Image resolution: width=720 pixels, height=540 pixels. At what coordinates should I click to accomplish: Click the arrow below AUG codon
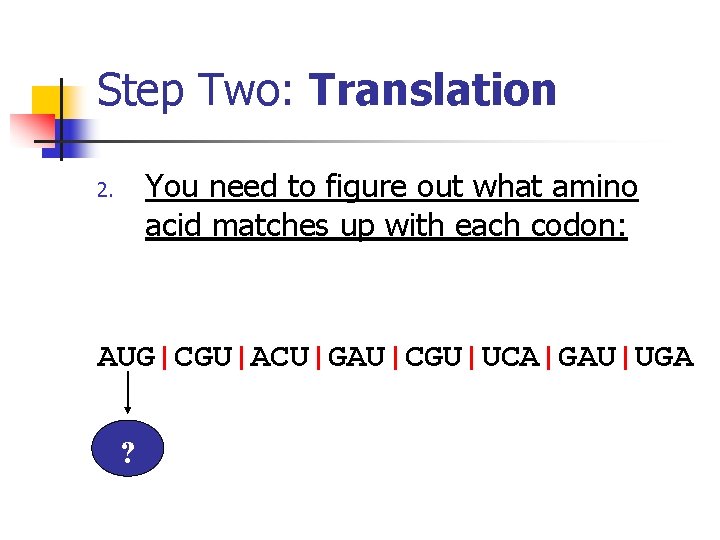(x=128, y=393)
